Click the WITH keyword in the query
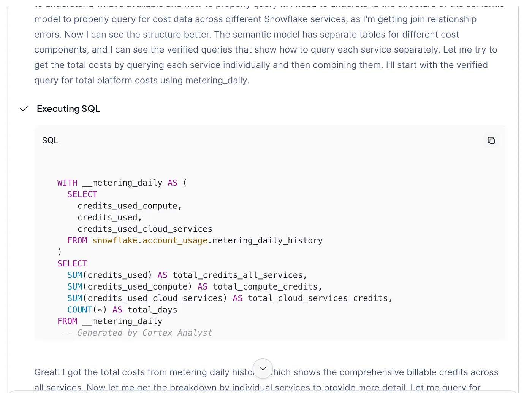532x393 pixels. 67,183
